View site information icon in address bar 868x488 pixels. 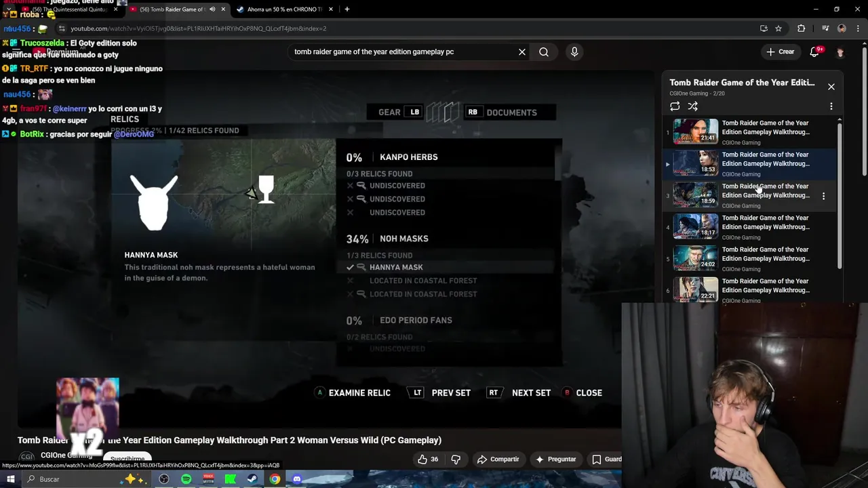[x=62, y=28]
